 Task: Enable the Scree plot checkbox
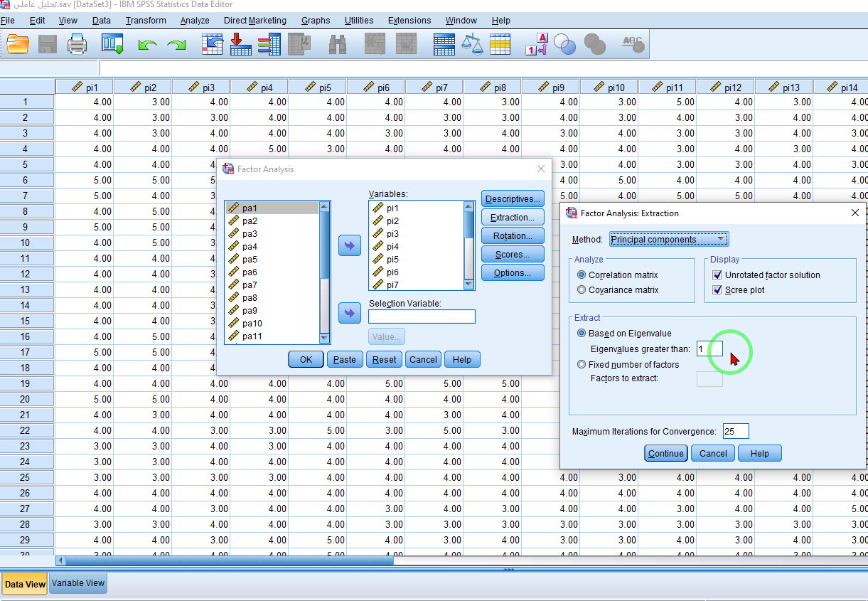tap(717, 290)
